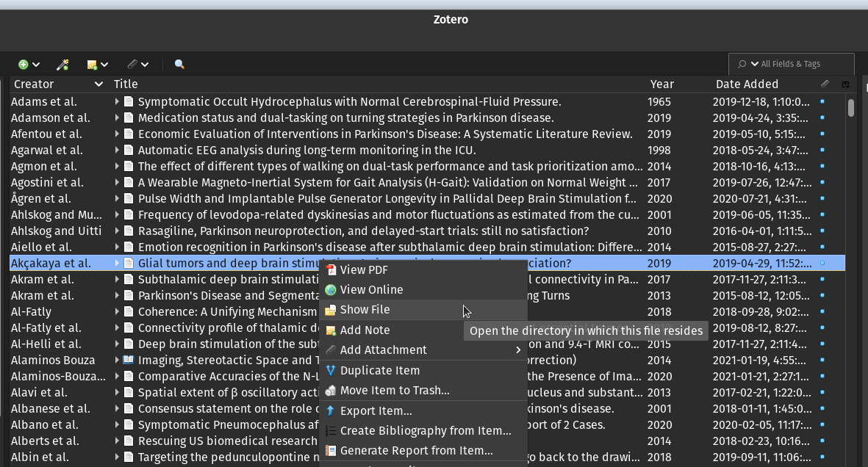
Task: Choose Export Item in context menu
Action: (423, 411)
